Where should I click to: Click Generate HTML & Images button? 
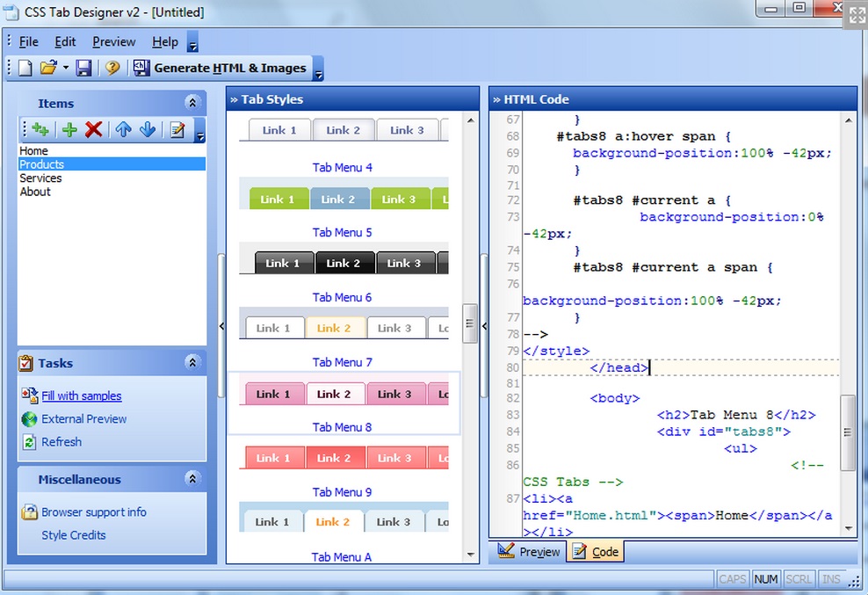[220, 68]
